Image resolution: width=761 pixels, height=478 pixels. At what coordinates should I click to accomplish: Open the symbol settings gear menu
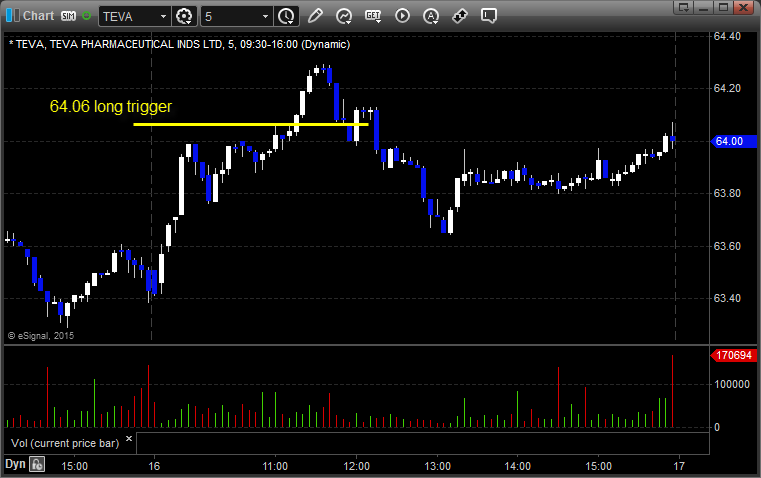[184, 16]
